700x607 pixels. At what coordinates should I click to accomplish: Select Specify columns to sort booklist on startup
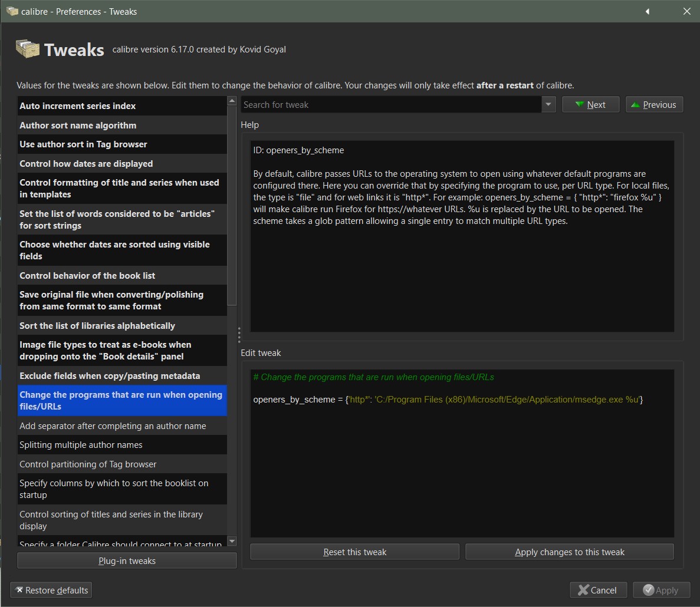click(x=122, y=489)
